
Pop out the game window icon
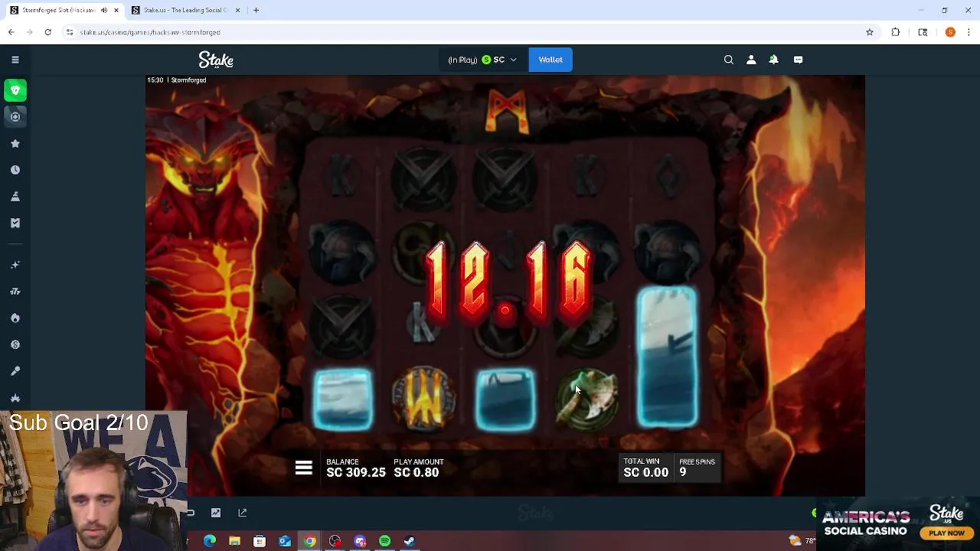pyautogui.click(x=243, y=513)
